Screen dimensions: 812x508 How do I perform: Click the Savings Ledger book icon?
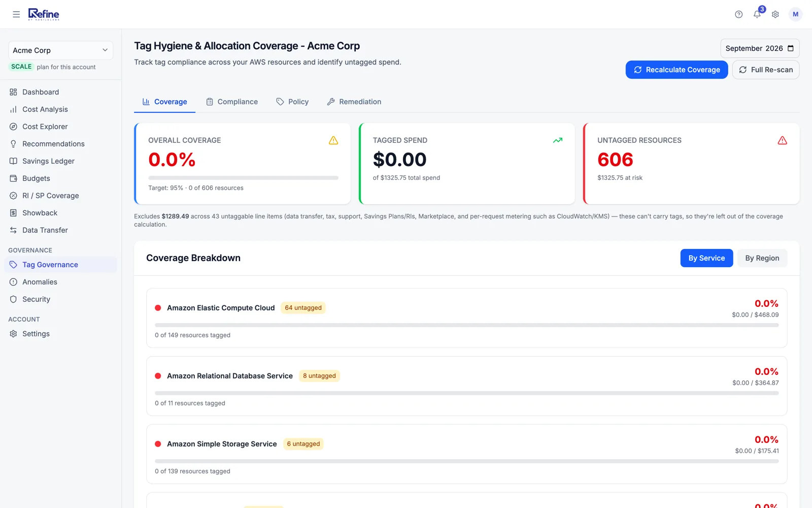coord(13,161)
